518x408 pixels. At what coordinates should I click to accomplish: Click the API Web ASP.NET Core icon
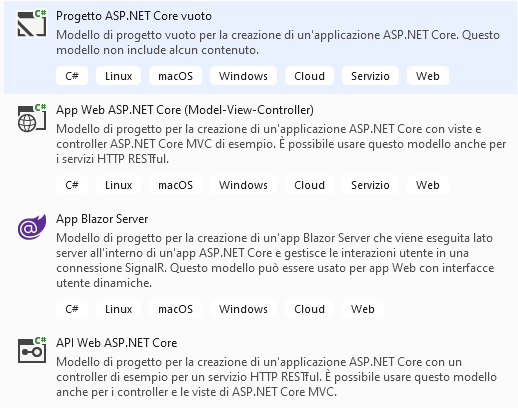[32, 350]
